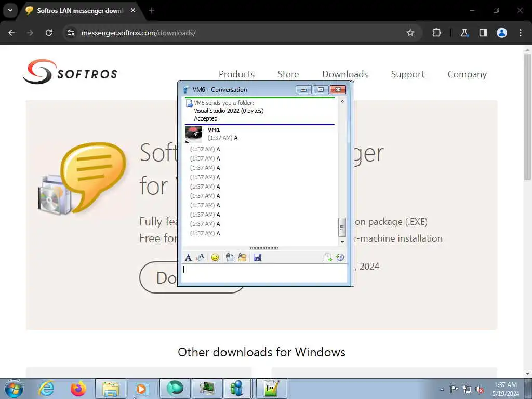The width and height of the screenshot is (532, 399).
Task: Open Windows Explorer from taskbar
Action: [111, 389]
